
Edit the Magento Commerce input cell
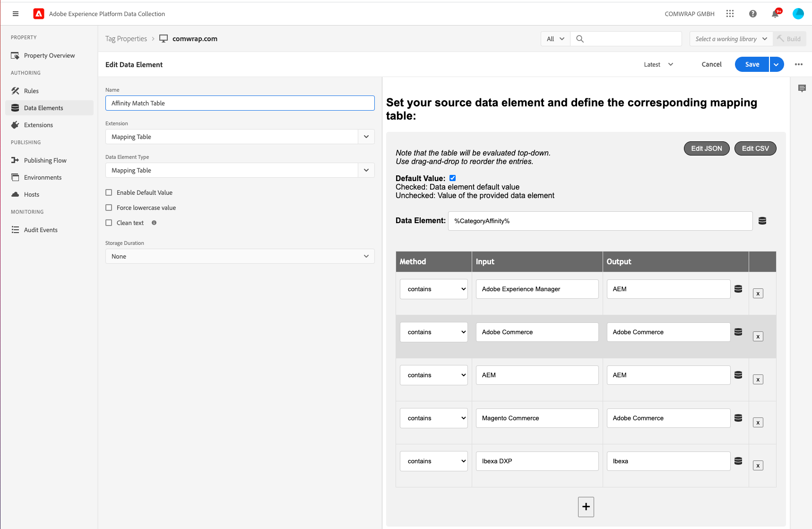coord(537,418)
